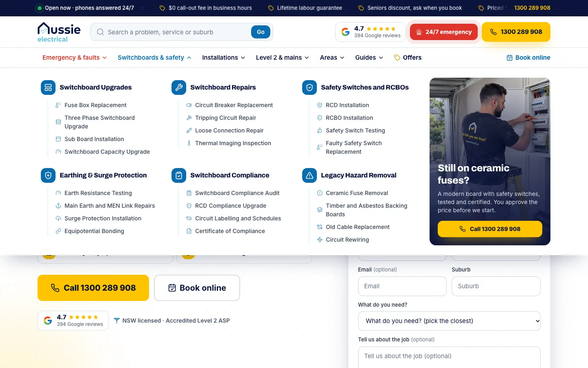Select Switchboard Capacity Upgrade
588x368 pixels.
point(107,152)
